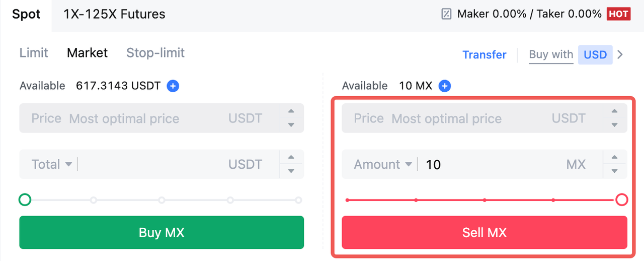Click the sell Amount input field
644x261 pixels.
click(491, 164)
